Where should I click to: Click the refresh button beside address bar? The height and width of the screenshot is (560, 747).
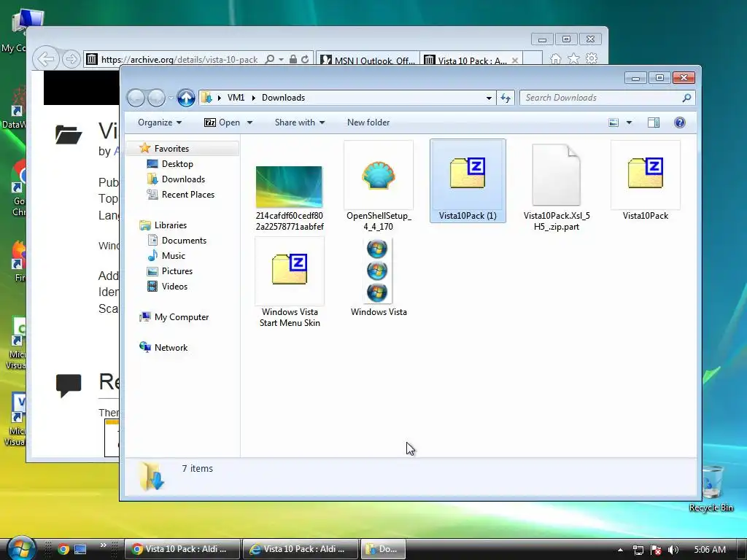click(x=506, y=98)
